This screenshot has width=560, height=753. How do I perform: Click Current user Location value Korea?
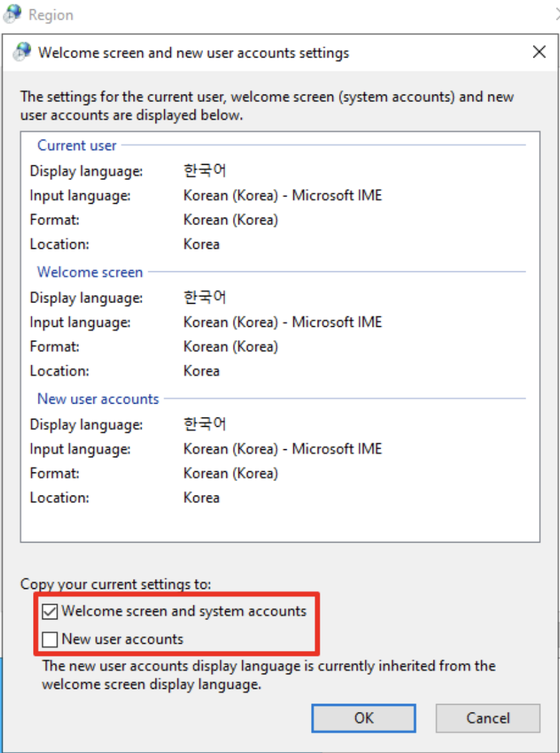pyautogui.click(x=202, y=244)
